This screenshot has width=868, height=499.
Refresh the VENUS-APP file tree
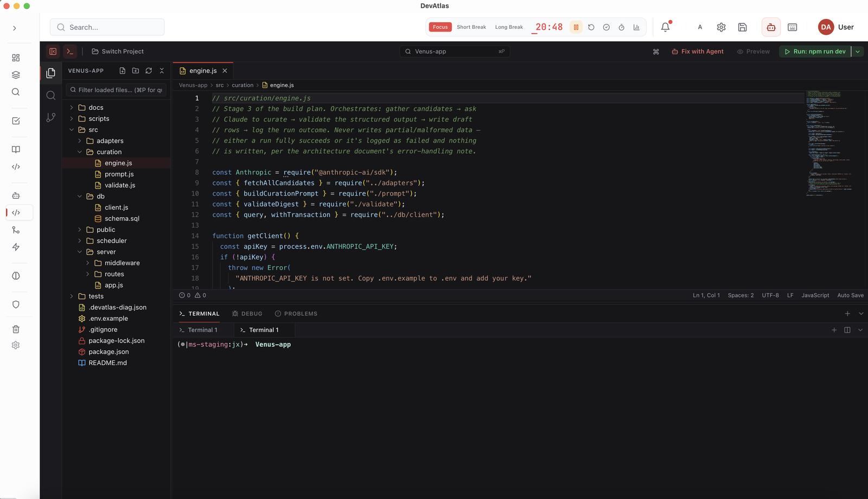click(149, 71)
